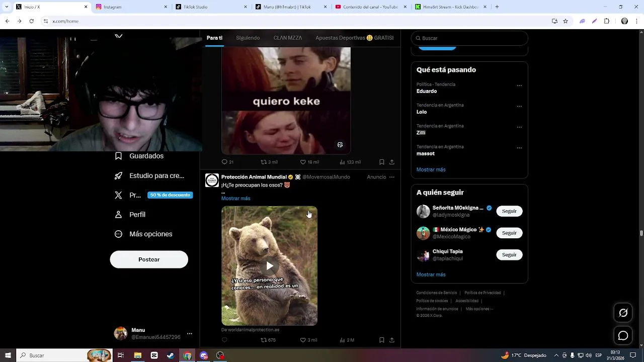
Task: Share the bear ad post
Action: tap(392, 340)
